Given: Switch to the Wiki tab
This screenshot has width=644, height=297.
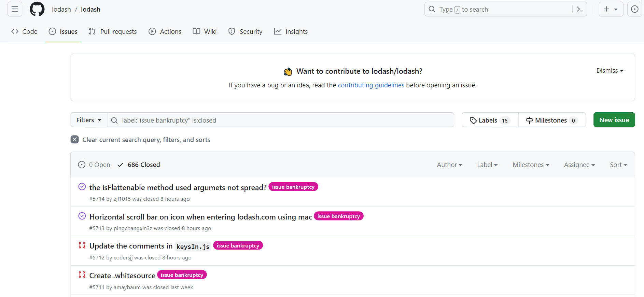Looking at the screenshot, I should 205,31.
